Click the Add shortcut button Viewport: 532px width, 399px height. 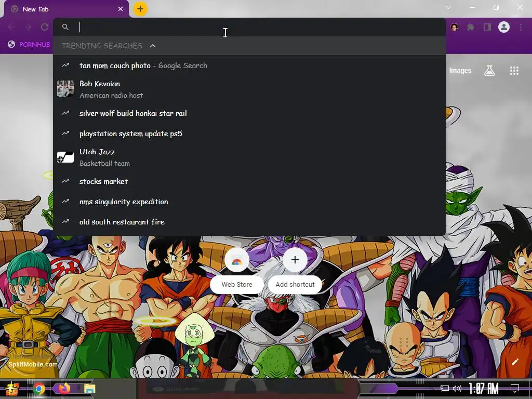(295, 271)
